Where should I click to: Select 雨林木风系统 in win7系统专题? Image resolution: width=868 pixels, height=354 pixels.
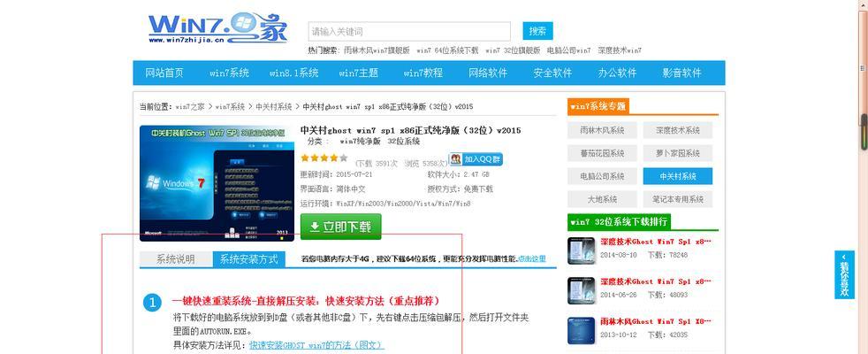pyautogui.click(x=602, y=130)
